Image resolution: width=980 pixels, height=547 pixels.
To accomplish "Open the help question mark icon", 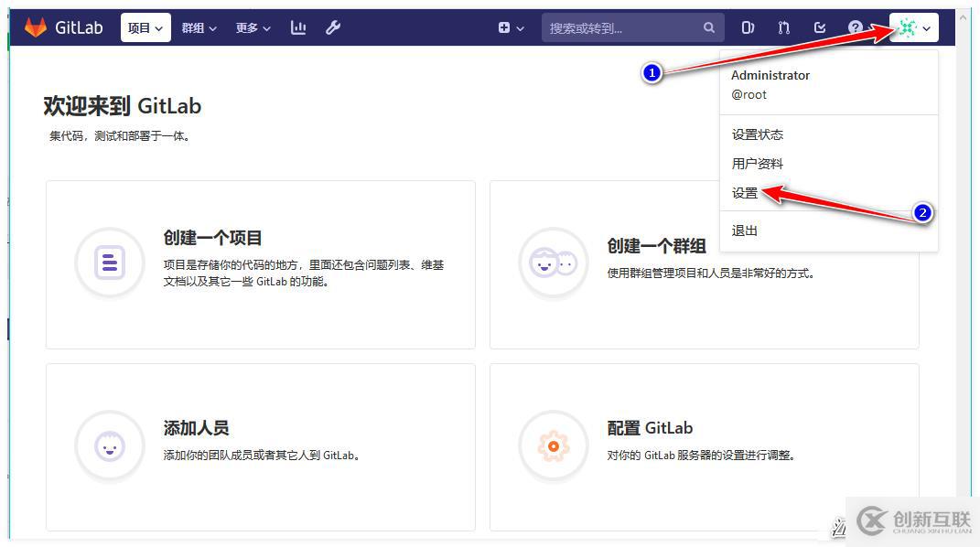I will 855,27.
